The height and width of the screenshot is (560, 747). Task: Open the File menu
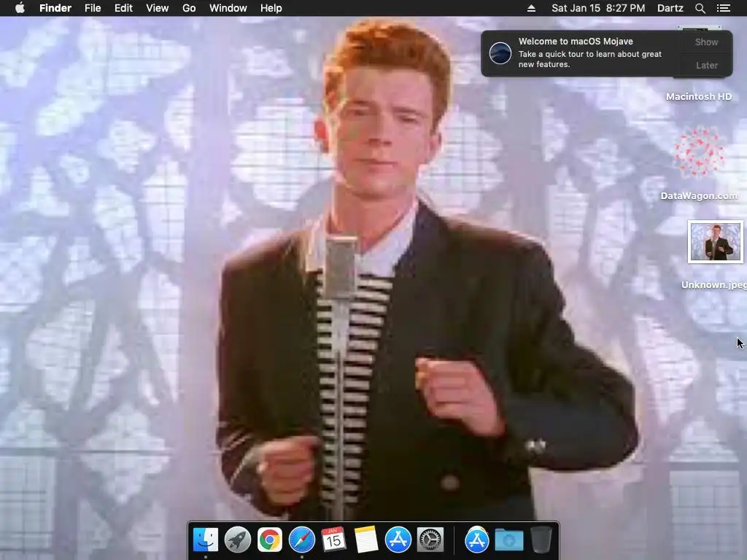click(x=93, y=8)
